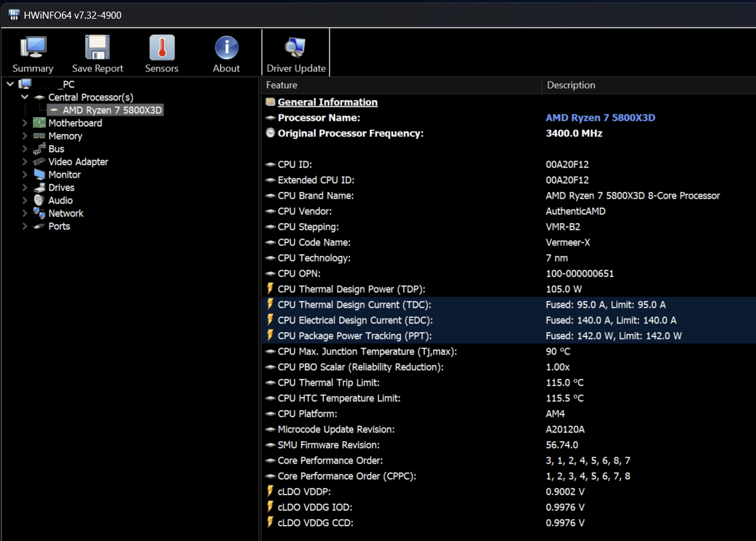Expand the Motherboard tree node
This screenshot has width=756, height=541.
point(24,123)
